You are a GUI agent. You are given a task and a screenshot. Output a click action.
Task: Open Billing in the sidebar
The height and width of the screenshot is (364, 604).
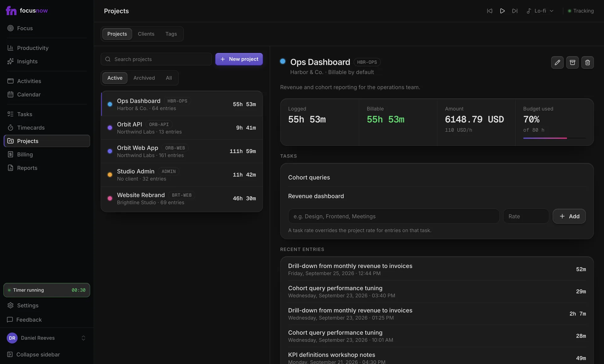click(47, 154)
